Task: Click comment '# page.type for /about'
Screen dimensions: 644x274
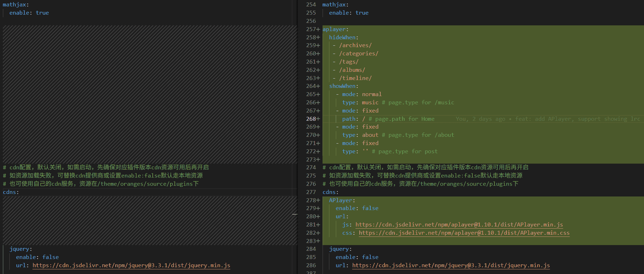Action: pyautogui.click(x=418, y=135)
